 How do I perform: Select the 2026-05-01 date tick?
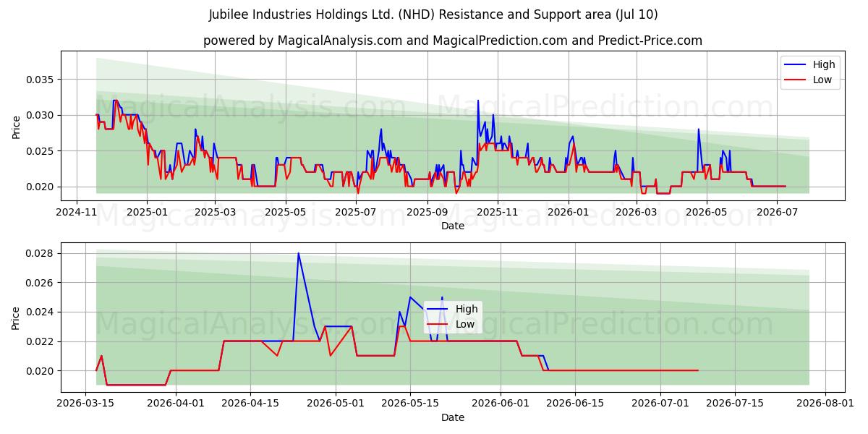336,403
